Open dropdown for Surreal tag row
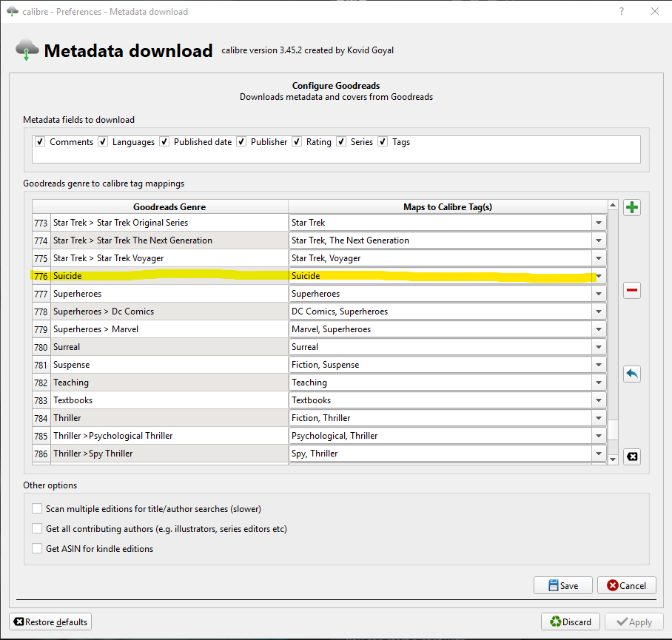The image size is (672, 640). 599,347
